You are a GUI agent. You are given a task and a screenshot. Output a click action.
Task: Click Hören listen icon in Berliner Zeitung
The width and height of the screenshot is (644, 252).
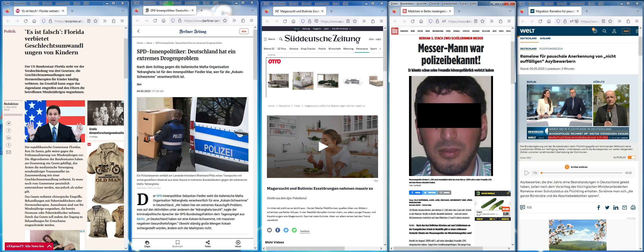click(x=238, y=242)
